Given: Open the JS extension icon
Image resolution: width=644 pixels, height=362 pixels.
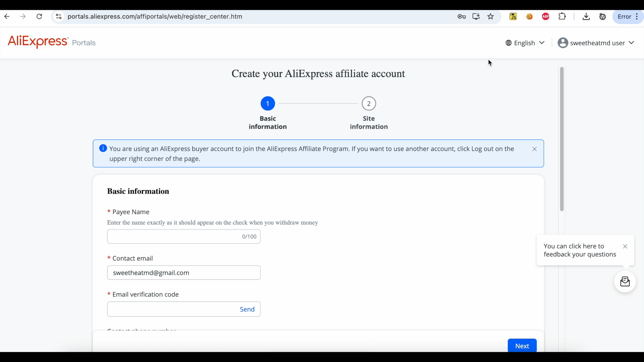Looking at the screenshot, I should (513, 16).
